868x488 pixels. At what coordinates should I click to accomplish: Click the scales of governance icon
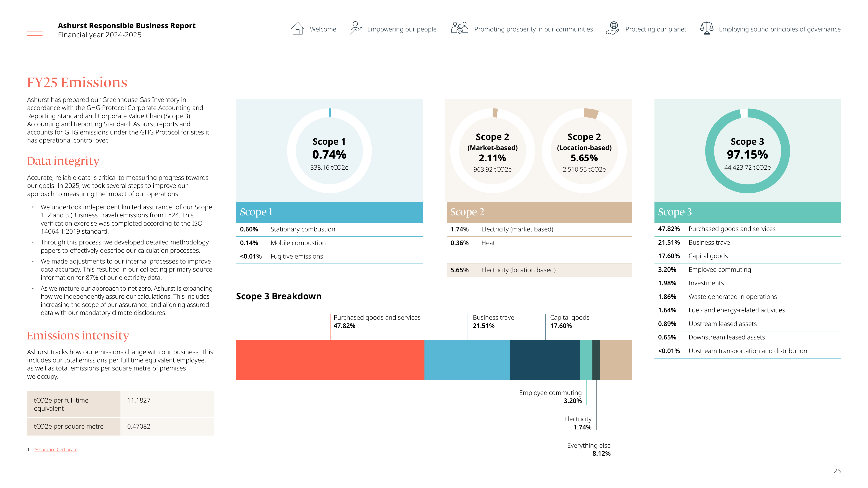click(707, 28)
